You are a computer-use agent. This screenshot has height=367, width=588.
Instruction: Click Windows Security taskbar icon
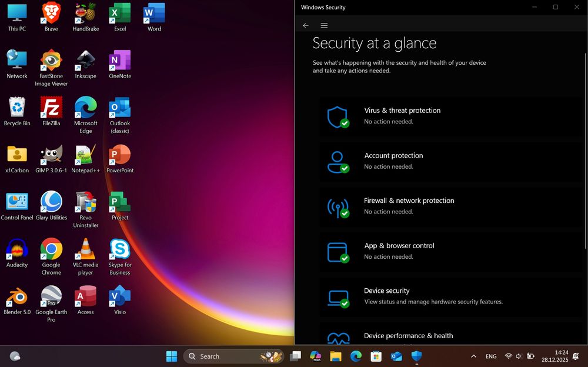417,356
